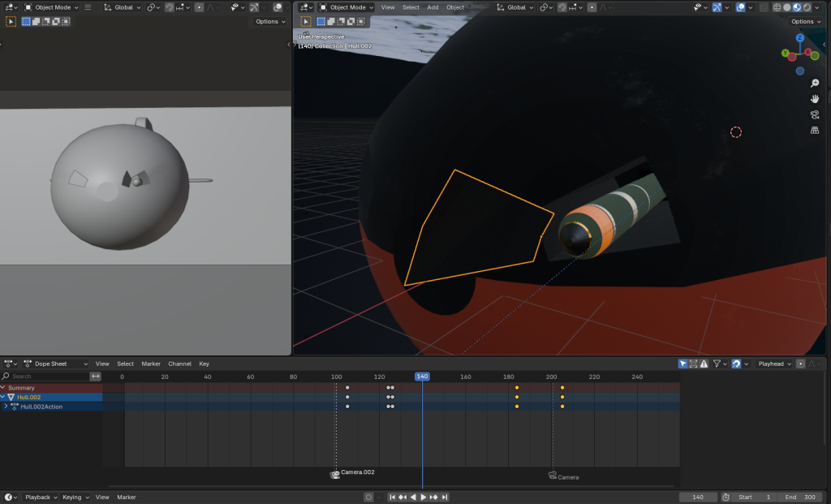Image resolution: width=831 pixels, height=504 pixels.
Task: Select the Camera.002 marker in timeline
Action: tap(335, 475)
